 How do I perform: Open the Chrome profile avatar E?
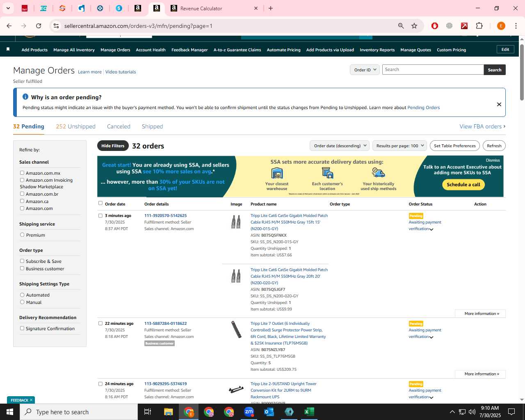point(501,26)
